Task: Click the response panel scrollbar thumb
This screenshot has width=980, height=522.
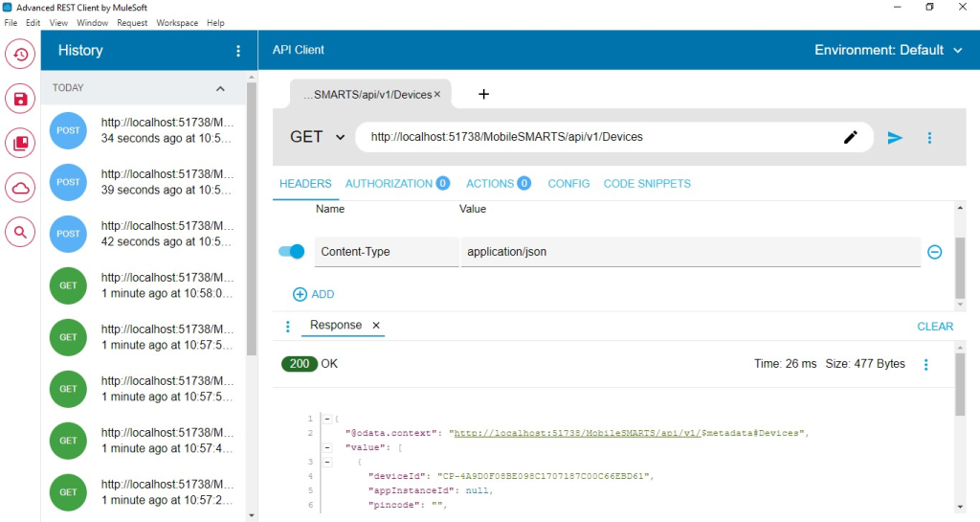Action: (x=960, y=384)
